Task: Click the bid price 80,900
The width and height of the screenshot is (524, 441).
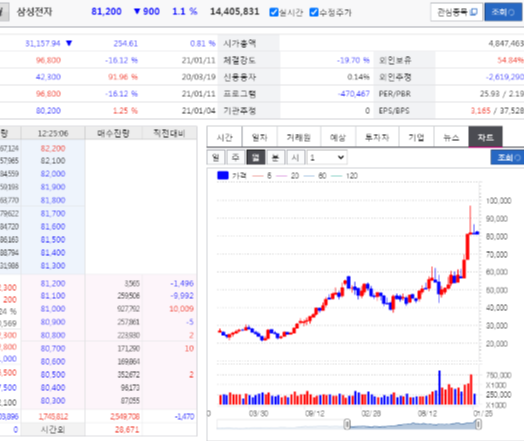Action: click(x=53, y=322)
